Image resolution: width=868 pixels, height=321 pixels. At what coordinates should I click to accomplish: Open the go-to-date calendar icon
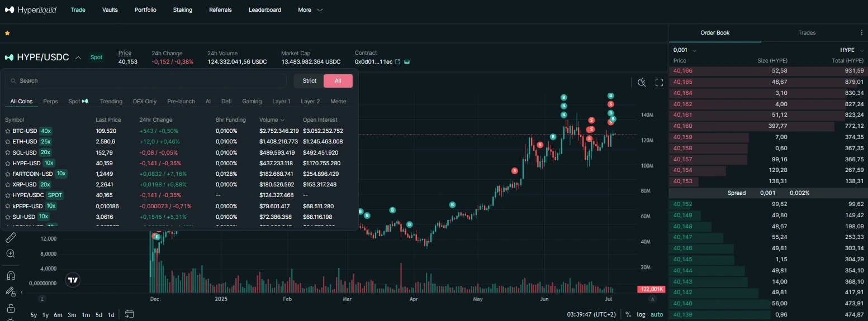(x=129, y=314)
